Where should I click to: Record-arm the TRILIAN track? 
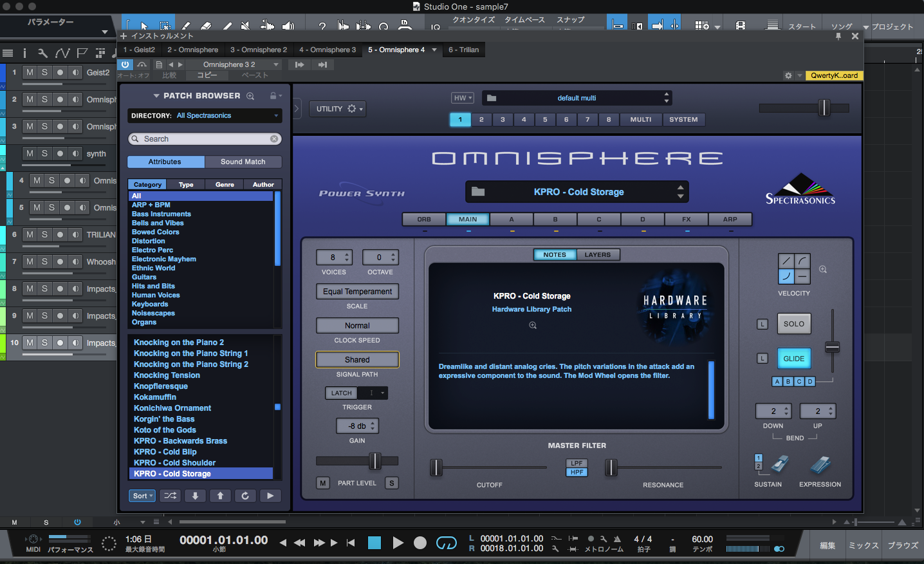[60, 235]
